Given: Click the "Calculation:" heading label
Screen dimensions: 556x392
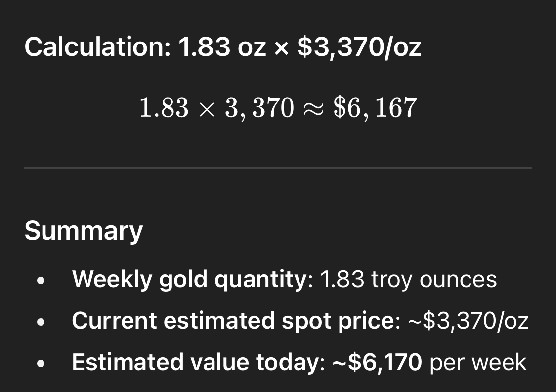Looking at the screenshot, I should point(97,47).
